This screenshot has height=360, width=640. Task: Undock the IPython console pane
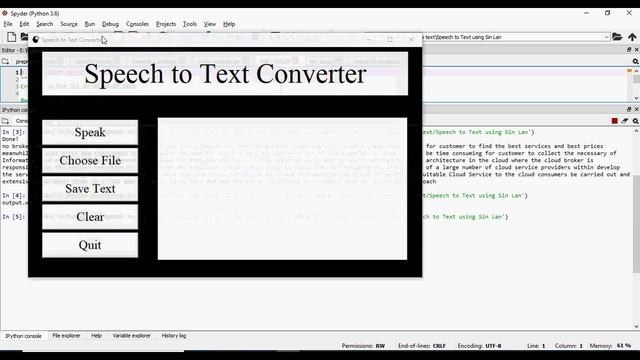click(x=629, y=109)
